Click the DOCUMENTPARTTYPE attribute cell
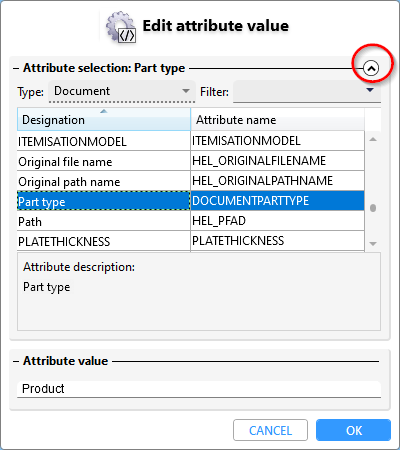 coord(277,201)
